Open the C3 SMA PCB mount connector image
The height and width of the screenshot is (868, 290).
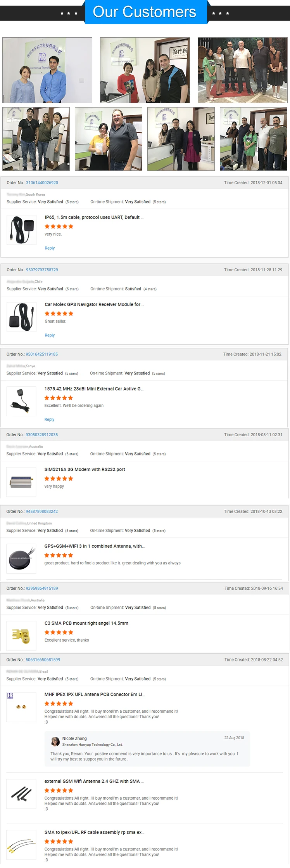pos(22,636)
